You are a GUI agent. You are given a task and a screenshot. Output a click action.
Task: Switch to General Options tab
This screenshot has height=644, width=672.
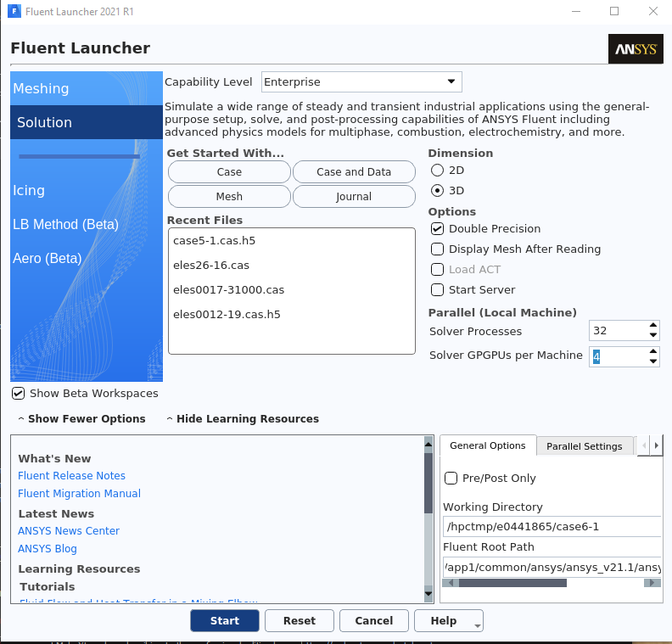click(488, 445)
